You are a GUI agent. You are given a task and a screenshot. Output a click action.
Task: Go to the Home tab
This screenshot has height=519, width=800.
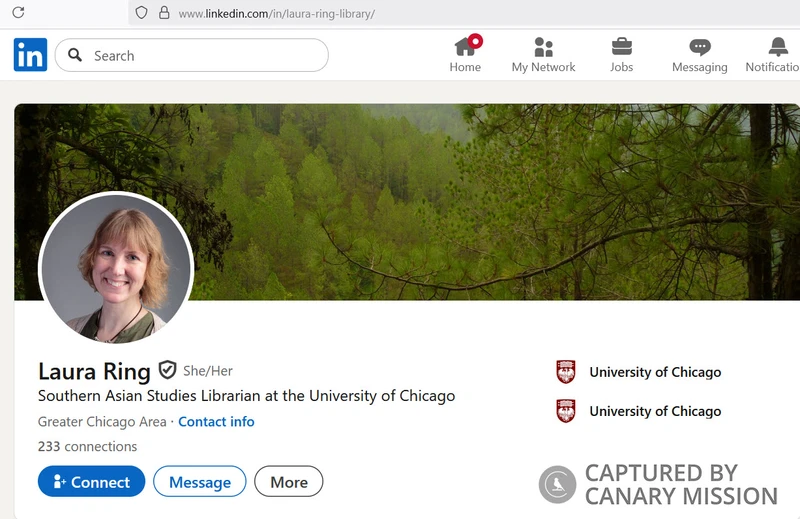[465, 55]
